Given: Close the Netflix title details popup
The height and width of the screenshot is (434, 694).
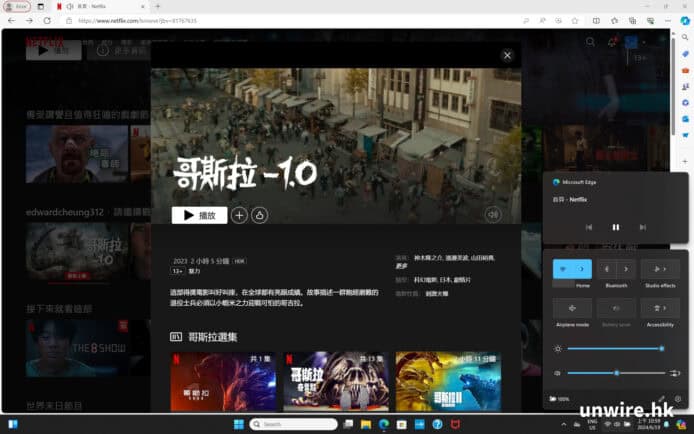Looking at the screenshot, I should (507, 56).
